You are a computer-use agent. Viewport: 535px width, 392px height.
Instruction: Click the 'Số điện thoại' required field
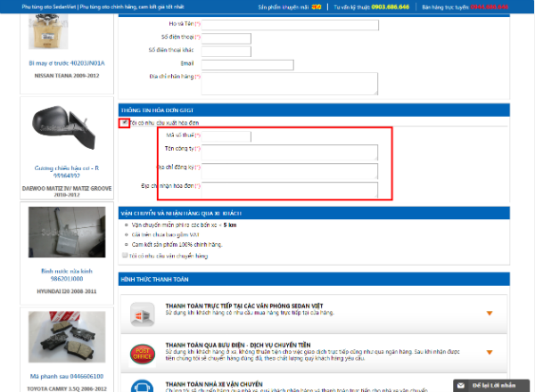[x=226, y=38]
